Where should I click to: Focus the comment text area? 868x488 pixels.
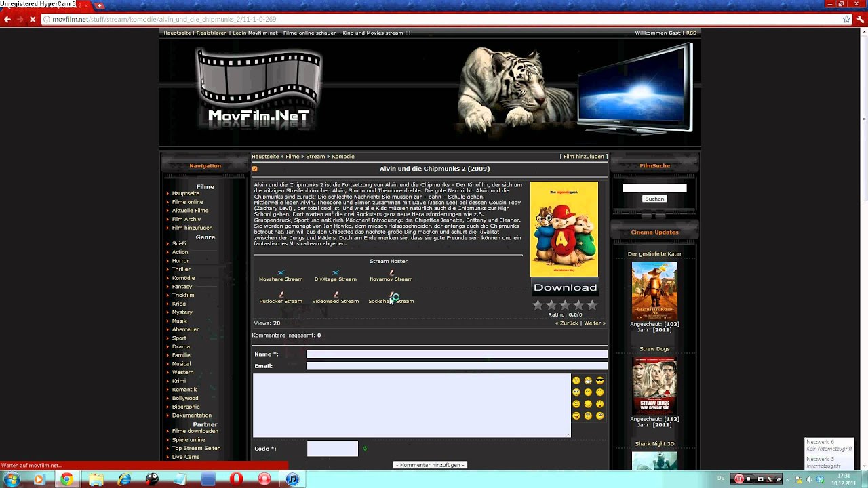412,405
